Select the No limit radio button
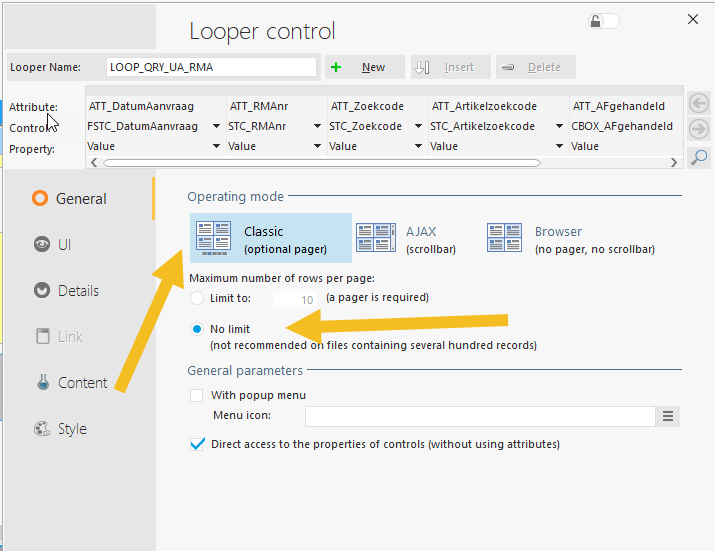 click(197, 329)
